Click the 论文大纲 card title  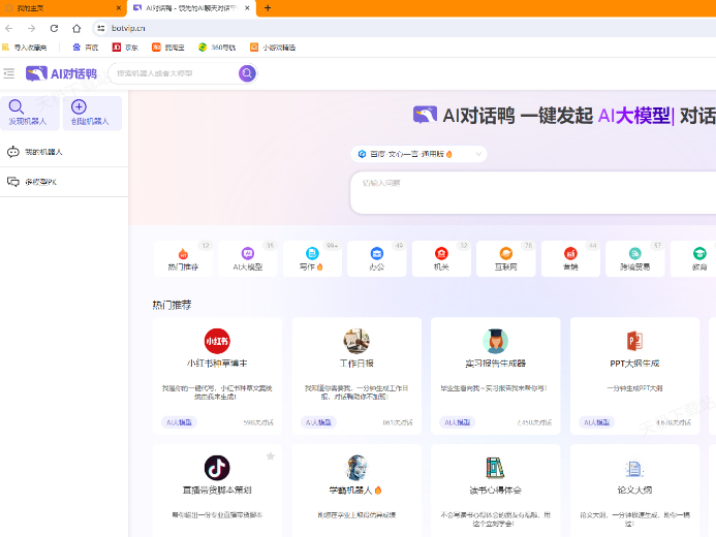[635, 490]
